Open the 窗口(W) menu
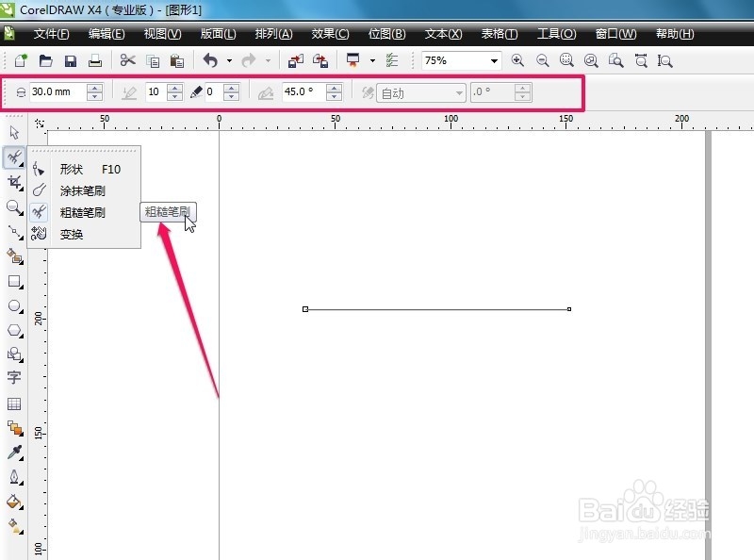 coord(615,34)
